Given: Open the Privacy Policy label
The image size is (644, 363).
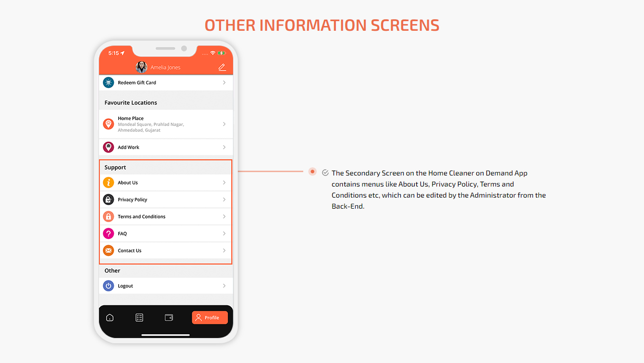Looking at the screenshot, I should (x=133, y=200).
